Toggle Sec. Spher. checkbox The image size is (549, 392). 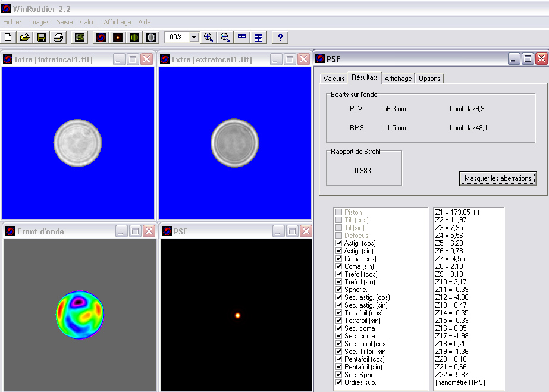338,375
